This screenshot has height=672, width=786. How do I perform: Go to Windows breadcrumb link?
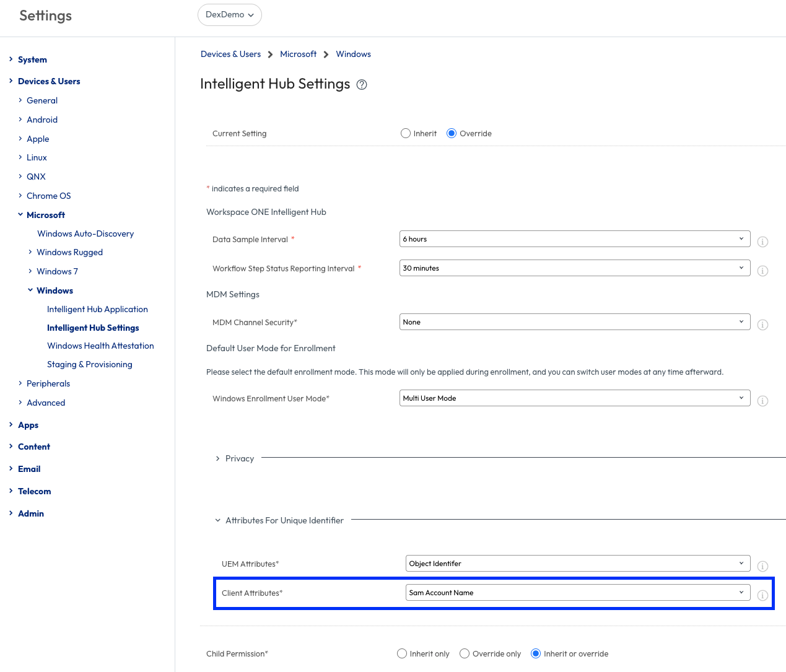click(x=353, y=55)
